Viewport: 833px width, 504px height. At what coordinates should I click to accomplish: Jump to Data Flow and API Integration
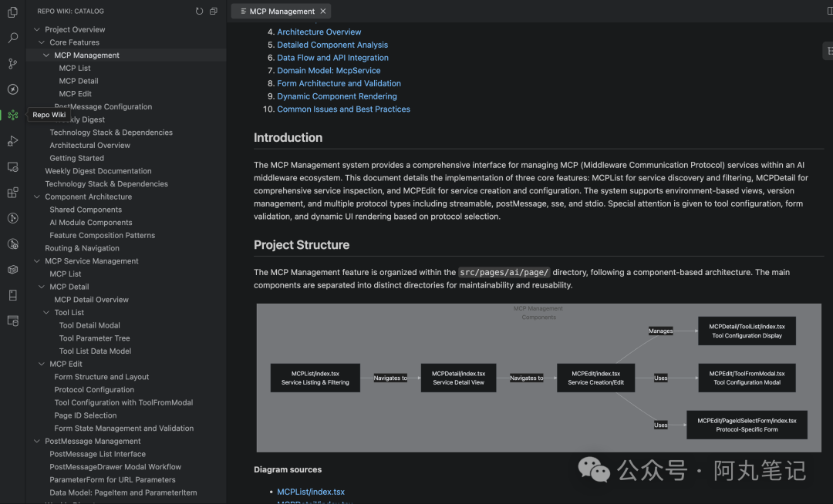coord(332,58)
